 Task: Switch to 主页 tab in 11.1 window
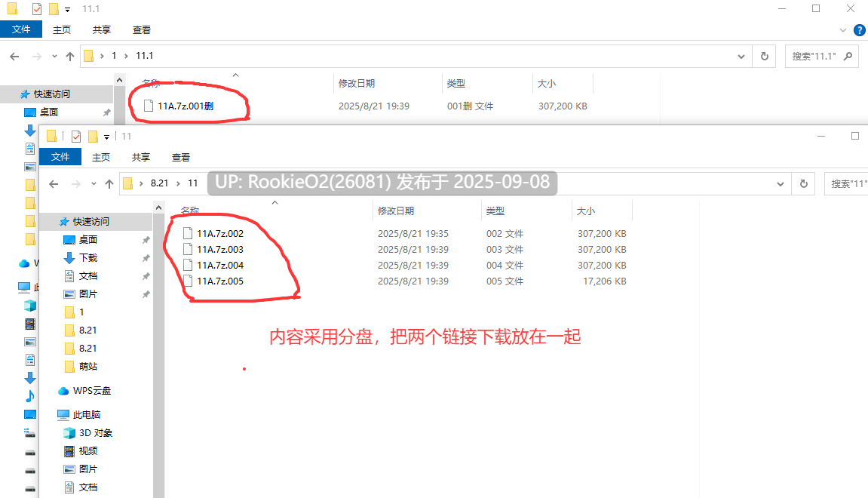click(x=61, y=30)
